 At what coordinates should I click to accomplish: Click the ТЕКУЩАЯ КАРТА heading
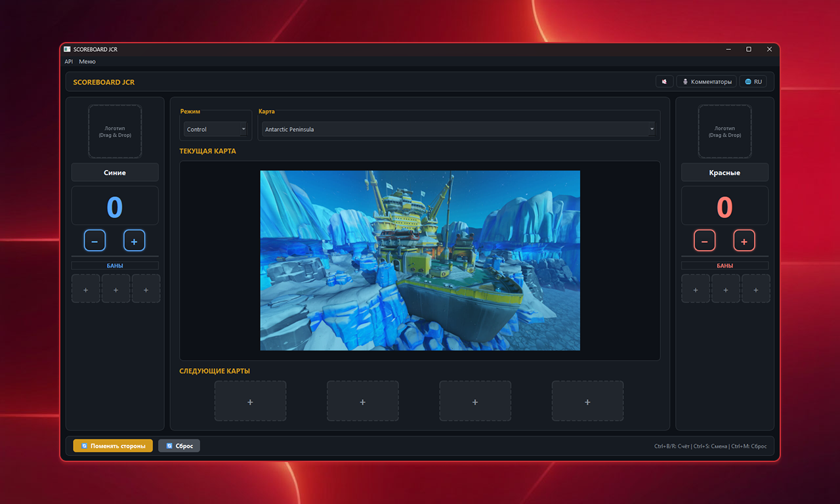[x=207, y=151]
